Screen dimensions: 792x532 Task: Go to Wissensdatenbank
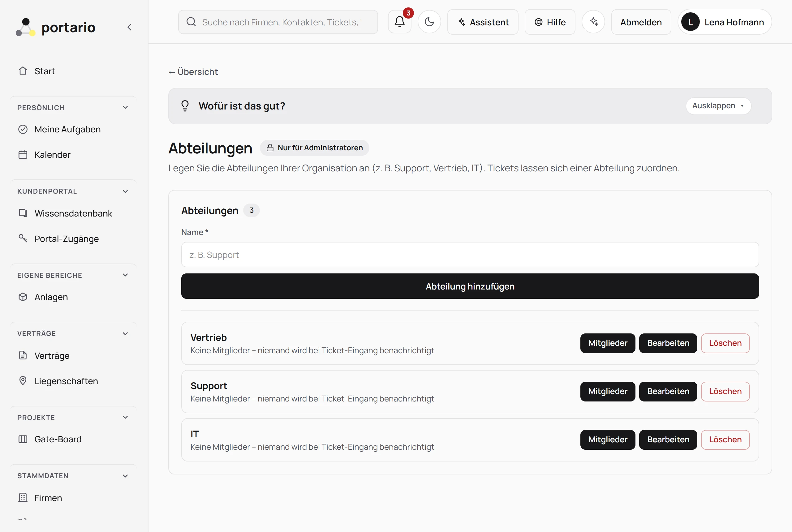tap(73, 213)
